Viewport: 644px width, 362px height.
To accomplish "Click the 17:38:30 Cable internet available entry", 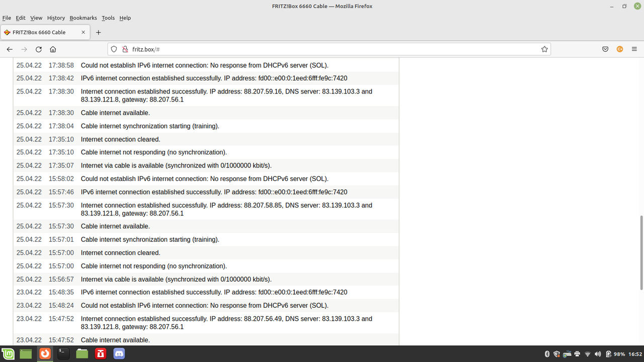I will tap(206, 113).
